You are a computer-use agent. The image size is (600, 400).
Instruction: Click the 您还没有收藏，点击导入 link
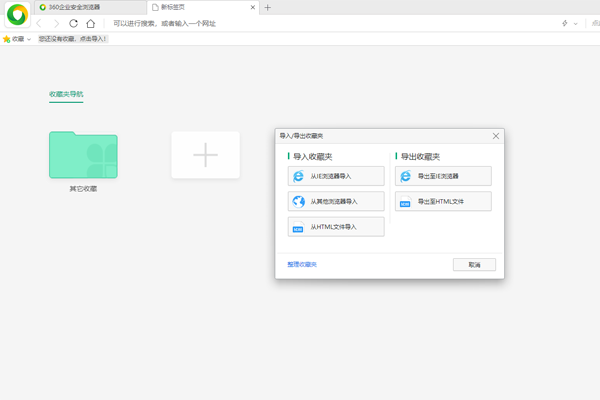73,39
